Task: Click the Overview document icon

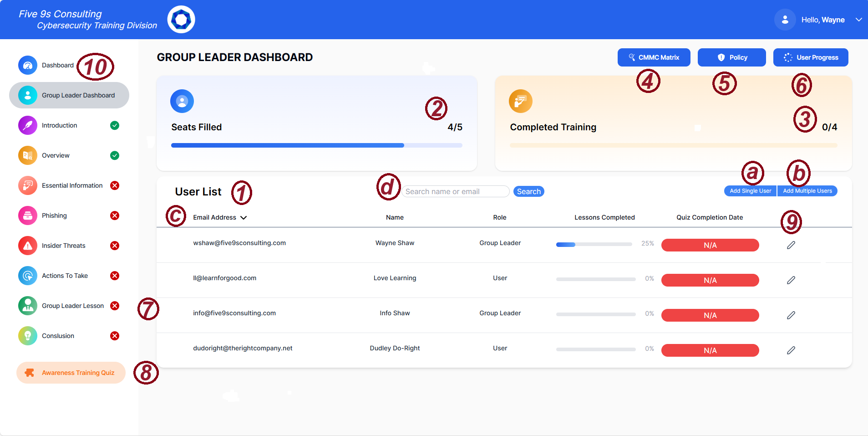Action: point(28,155)
